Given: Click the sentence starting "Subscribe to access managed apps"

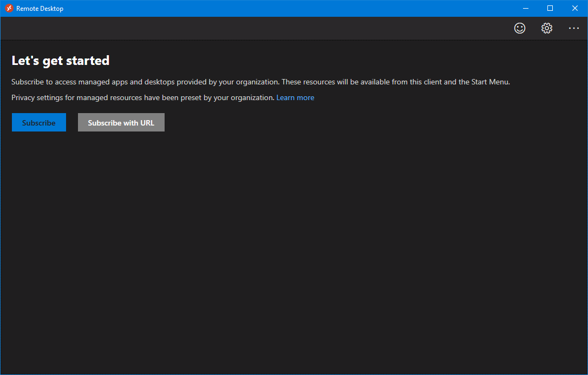Looking at the screenshot, I should 260,82.
